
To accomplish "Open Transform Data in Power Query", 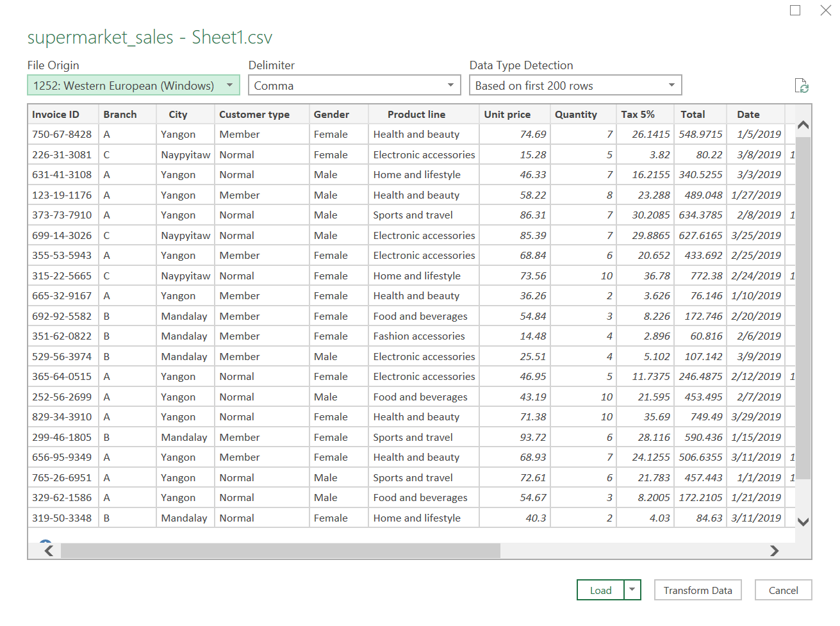I will click(x=697, y=590).
